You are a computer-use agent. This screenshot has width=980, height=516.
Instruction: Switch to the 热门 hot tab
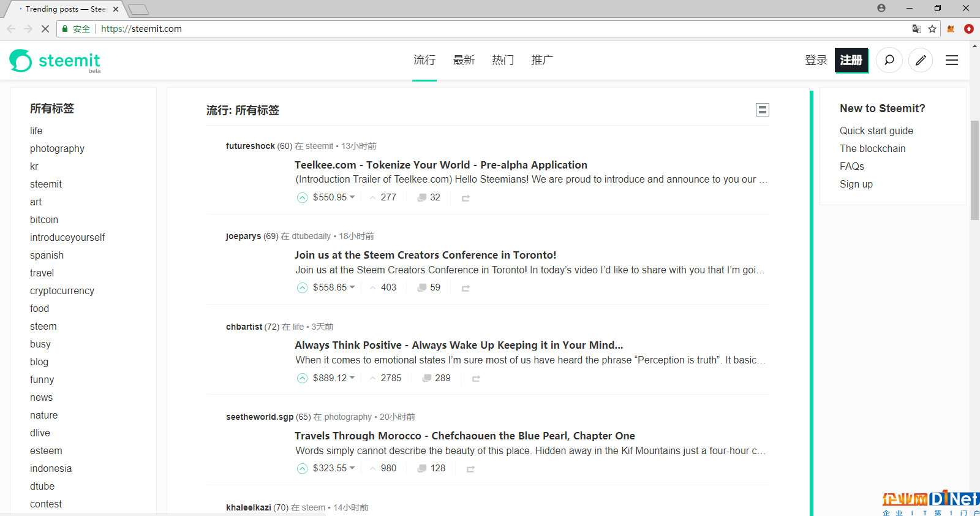503,60
